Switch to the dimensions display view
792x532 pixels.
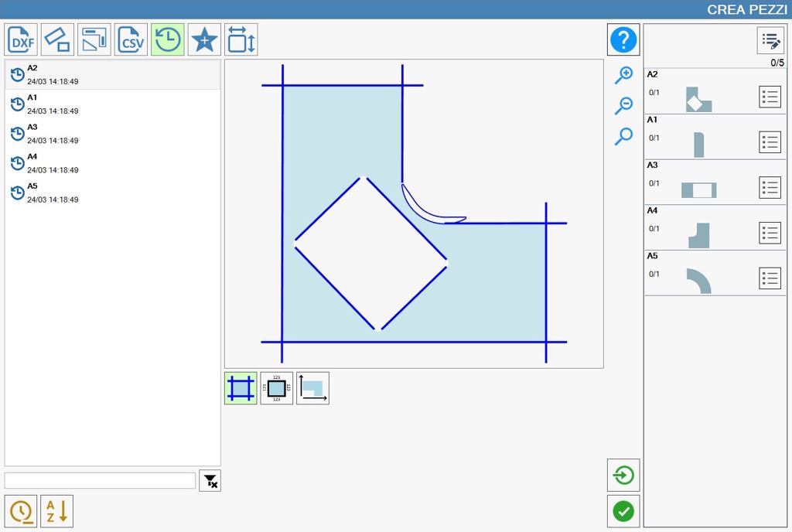pos(277,388)
